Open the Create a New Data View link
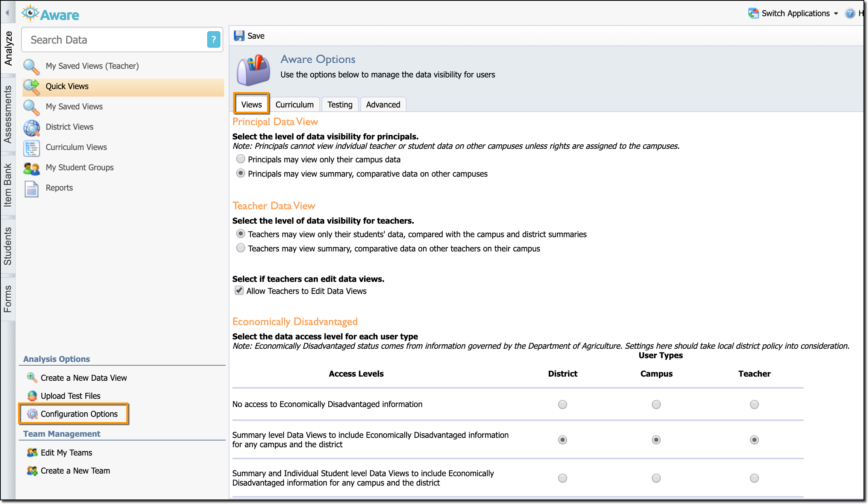868x504 pixels. coord(83,378)
